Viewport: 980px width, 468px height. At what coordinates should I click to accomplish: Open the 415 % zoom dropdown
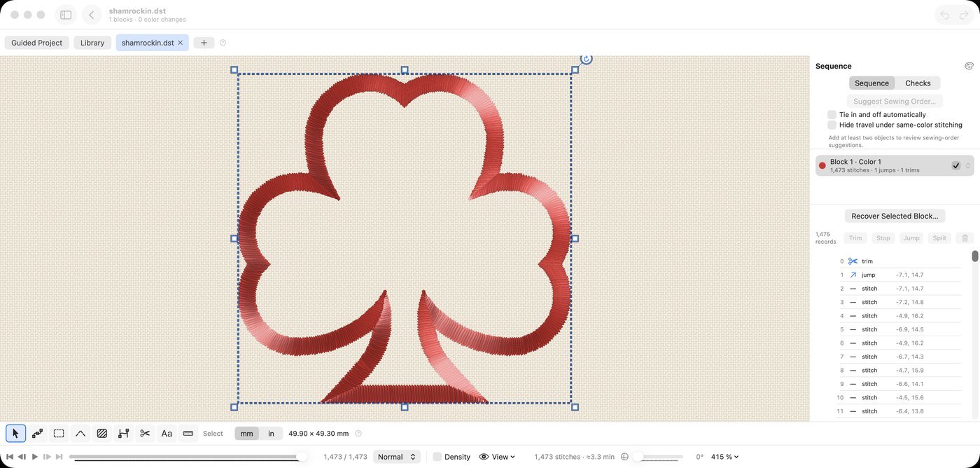724,457
